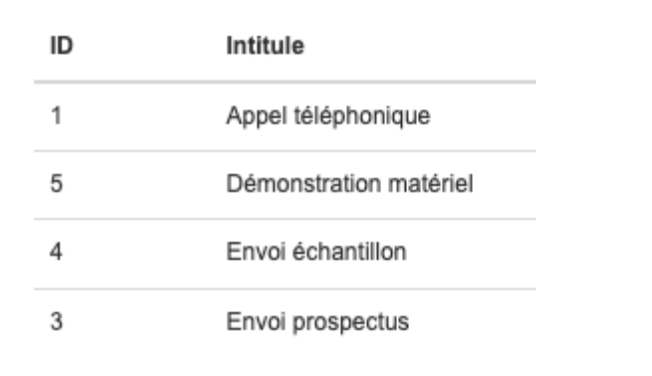Click empty space right of Envoi prospectus
The height and width of the screenshot is (376, 652).
[473, 322]
